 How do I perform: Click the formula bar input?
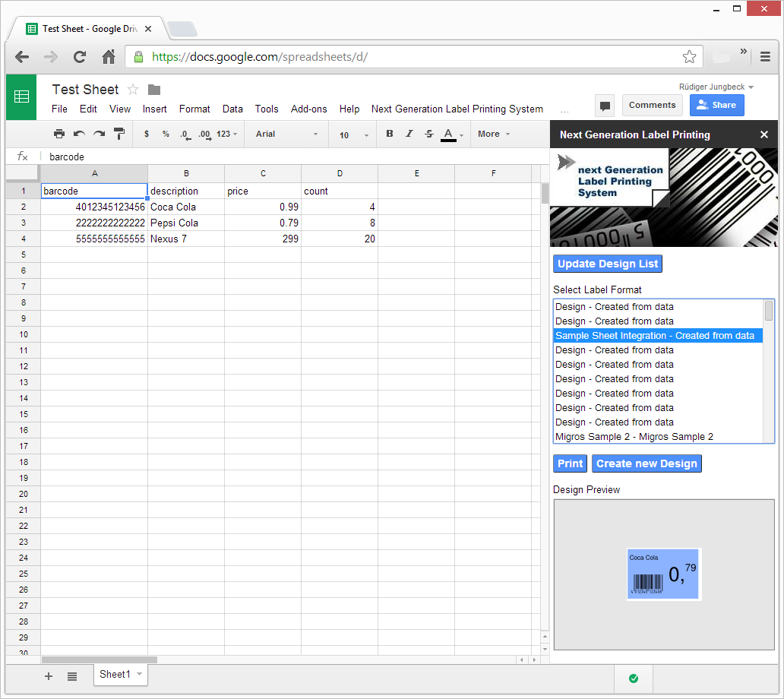coord(295,157)
